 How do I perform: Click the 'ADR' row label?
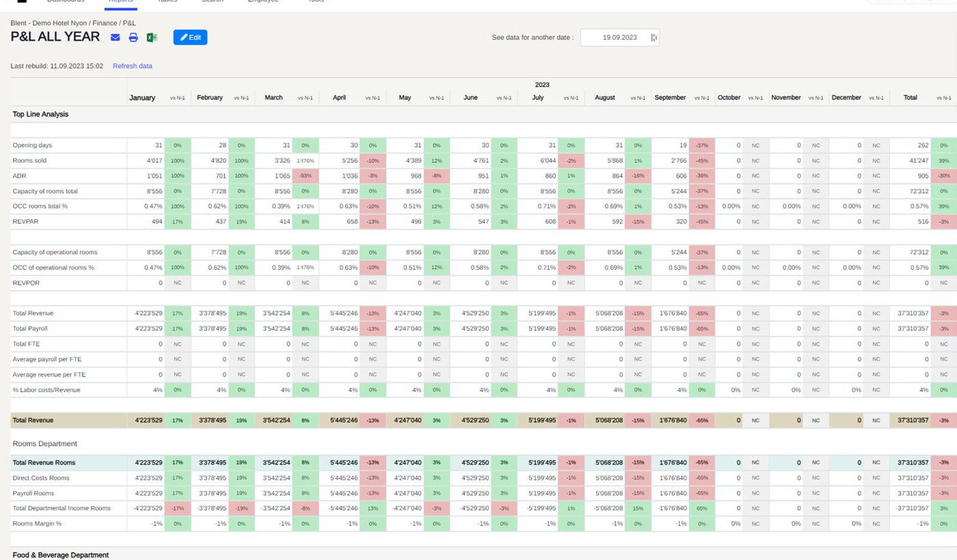pyautogui.click(x=19, y=176)
